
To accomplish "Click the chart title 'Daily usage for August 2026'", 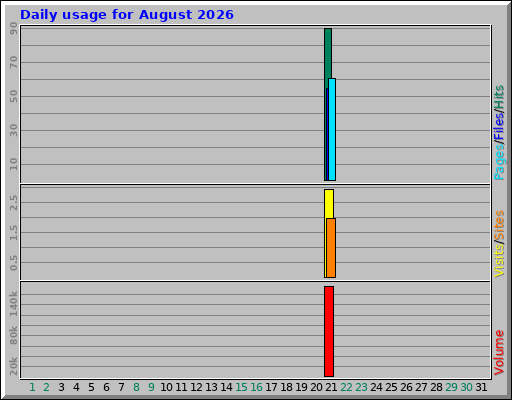I will click(x=127, y=15).
